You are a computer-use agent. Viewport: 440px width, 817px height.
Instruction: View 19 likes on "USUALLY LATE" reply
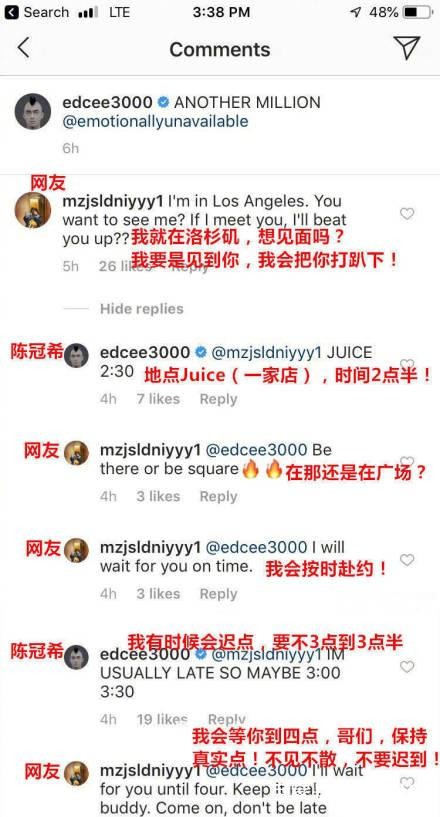click(x=162, y=720)
